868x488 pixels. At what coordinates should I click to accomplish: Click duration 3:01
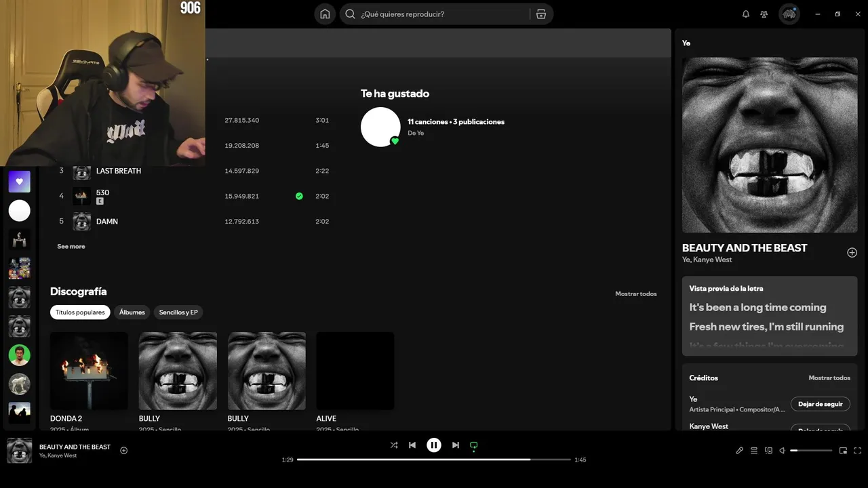click(322, 120)
